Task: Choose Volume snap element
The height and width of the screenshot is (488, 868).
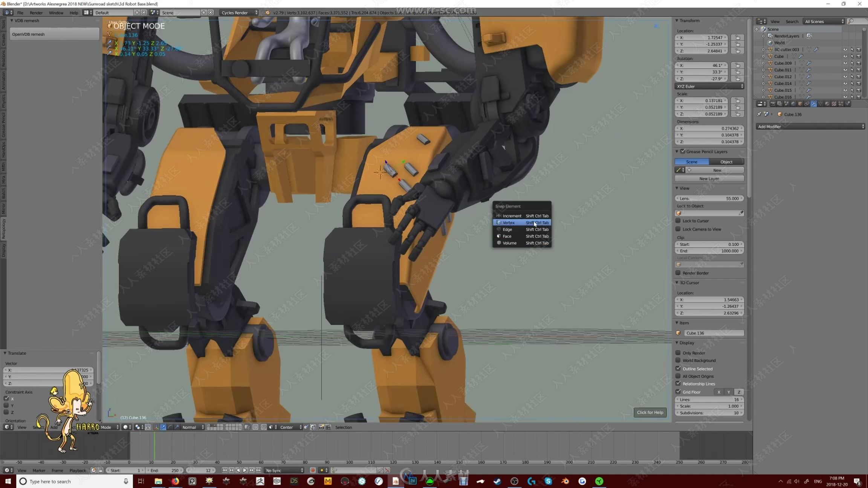Action: point(522,243)
